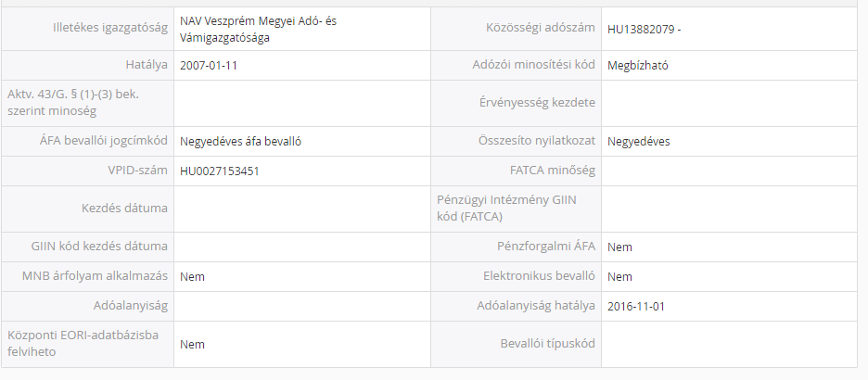Click the Adóalanyiság hatálya date 2016-11-01
This screenshot has height=380, width=868.
[636, 307]
